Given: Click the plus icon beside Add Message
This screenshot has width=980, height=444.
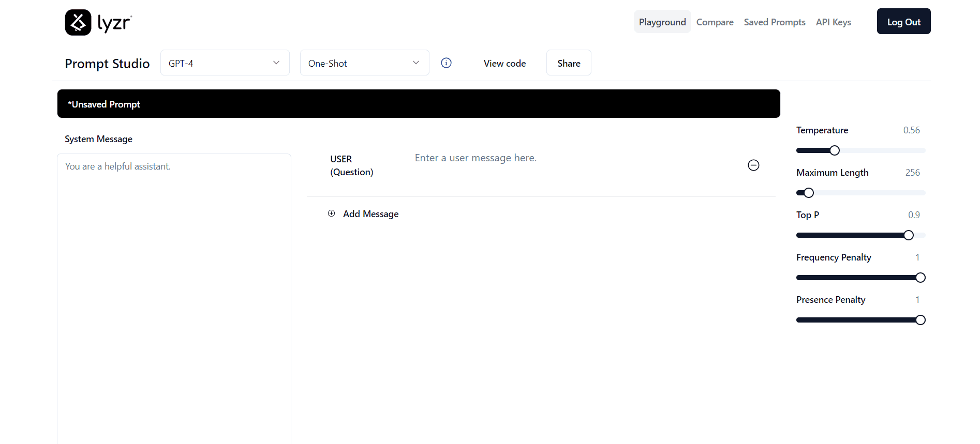Looking at the screenshot, I should click(332, 213).
